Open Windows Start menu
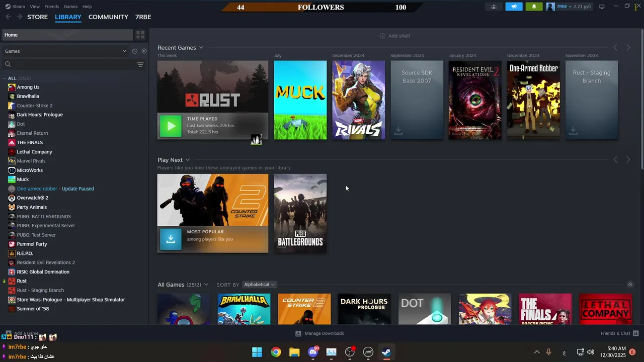The image size is (644, 362). click(257, 352)
